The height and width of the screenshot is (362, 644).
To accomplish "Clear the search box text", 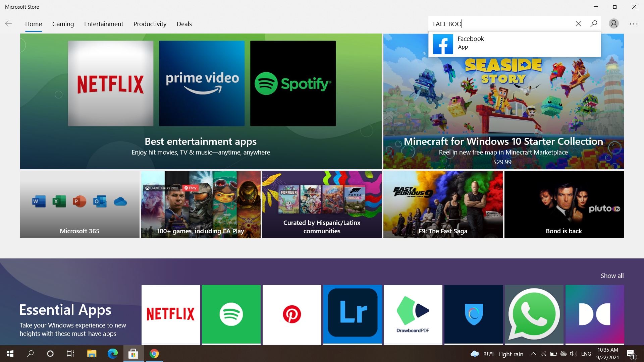I will [x=578, y=24].
